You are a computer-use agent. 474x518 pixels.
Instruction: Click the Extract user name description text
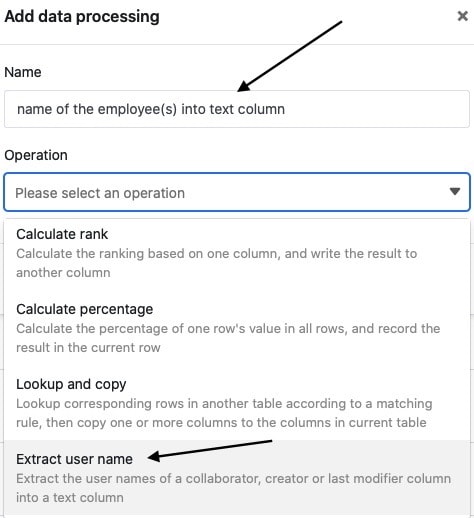pyautogui.click(x=233, y=488)
